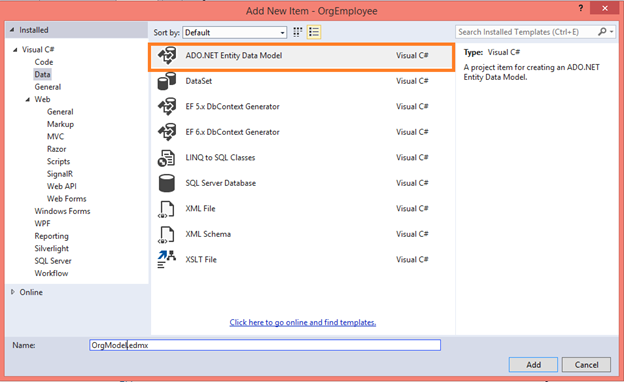Click the LINQ to SQL Classes icon
Image resolution: width=624 pixels, height=382 pixels.
pyautogui.click(x=166, y=158)
